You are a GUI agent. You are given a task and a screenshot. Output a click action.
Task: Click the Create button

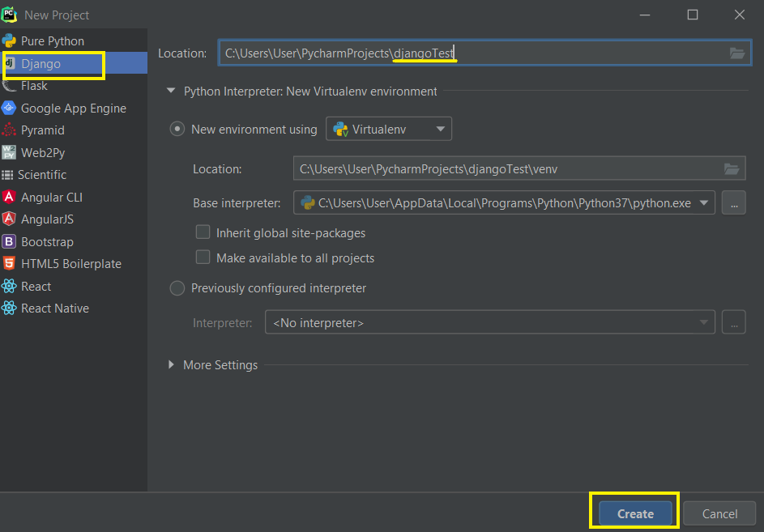pyautogui.click(x=635, y=513)
